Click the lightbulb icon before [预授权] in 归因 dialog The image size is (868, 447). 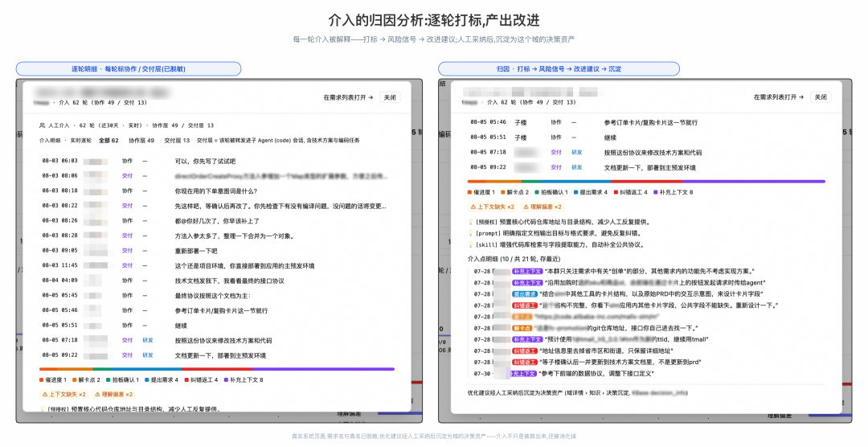[470, 222]
